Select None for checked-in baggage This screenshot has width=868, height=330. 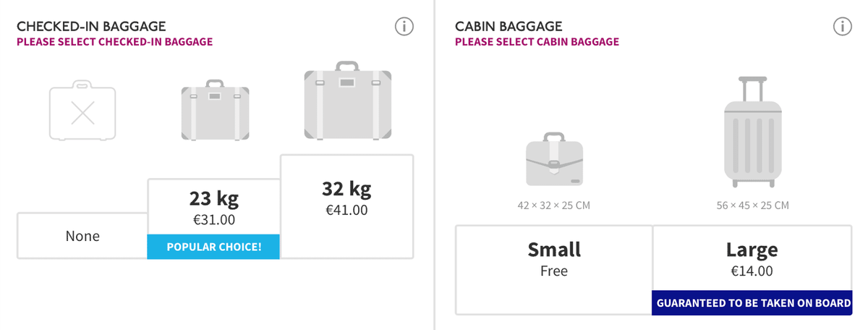pyautogui.click(x=82, y=236)
